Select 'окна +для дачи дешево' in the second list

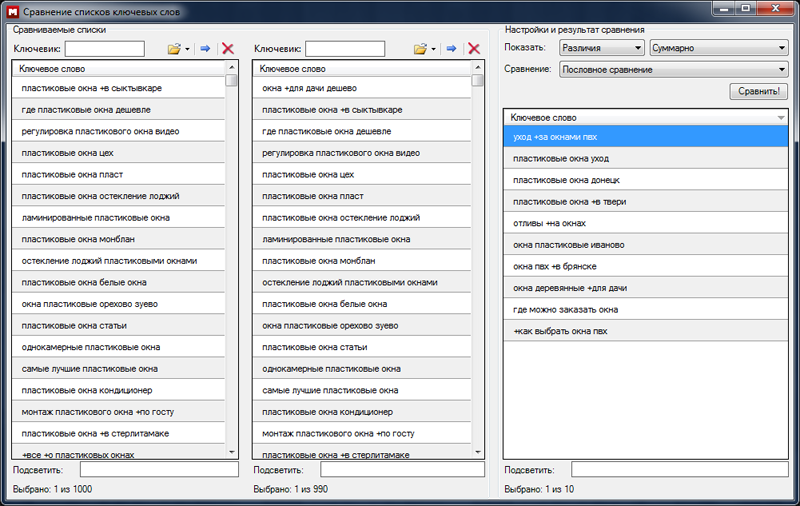point(309,88)
